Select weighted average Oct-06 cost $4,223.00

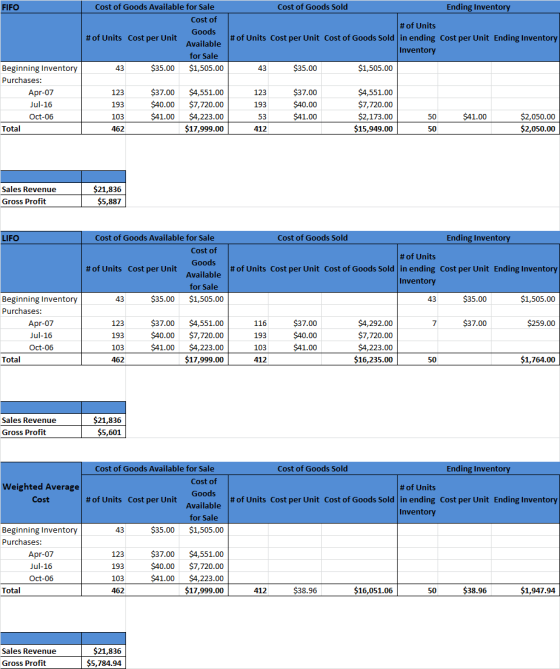click(206, 579)
